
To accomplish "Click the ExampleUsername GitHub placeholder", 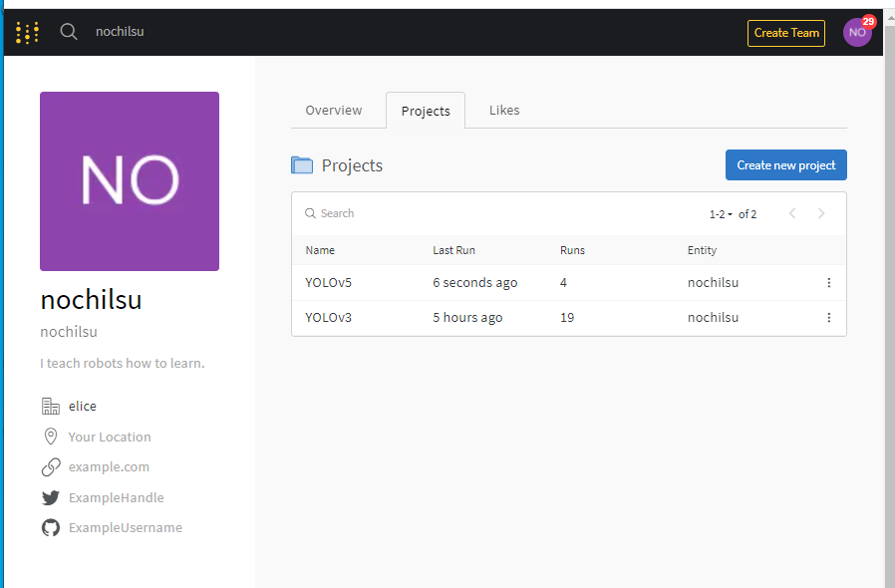I will [x=126, y=527].
